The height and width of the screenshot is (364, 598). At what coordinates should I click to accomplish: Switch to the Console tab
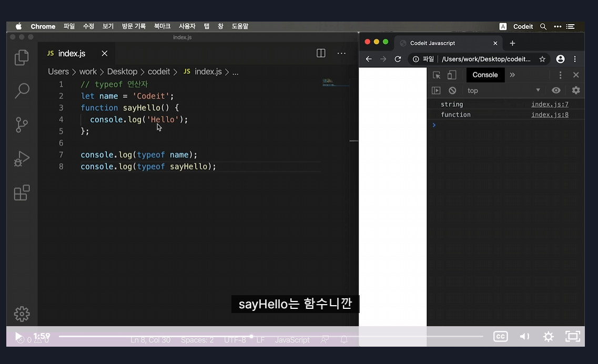[x=484, y=75]
